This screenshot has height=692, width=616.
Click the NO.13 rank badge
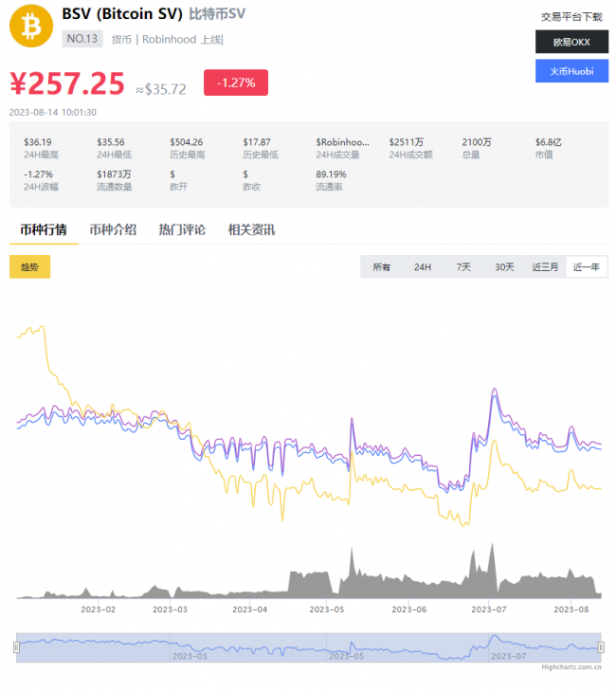(x=82, y=39)
